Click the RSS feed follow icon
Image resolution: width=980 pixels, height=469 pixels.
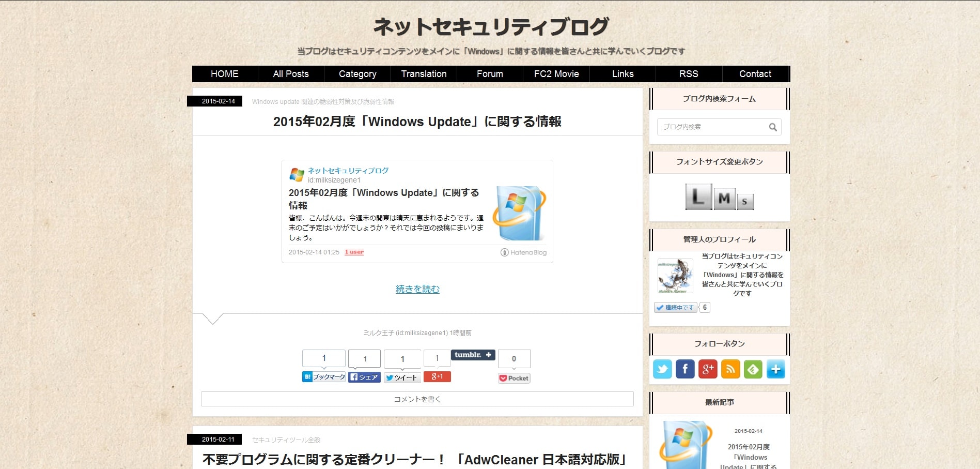pos(730,369)
